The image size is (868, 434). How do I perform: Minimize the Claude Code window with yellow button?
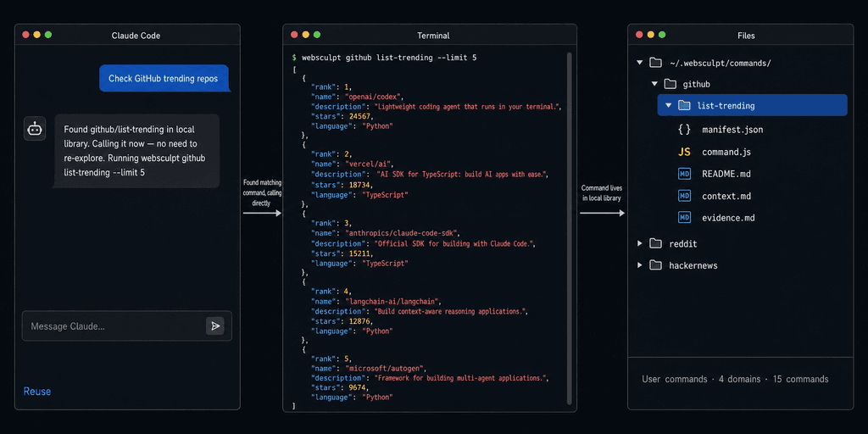tap(37, 34)
